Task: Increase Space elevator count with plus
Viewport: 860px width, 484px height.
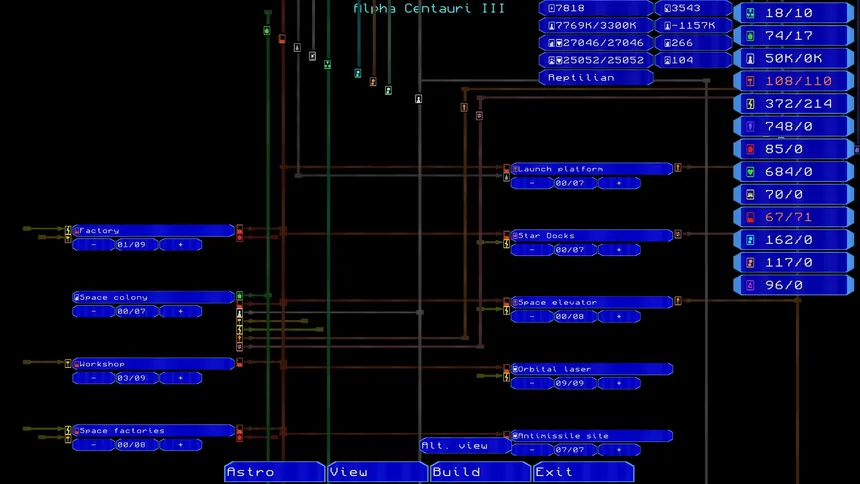Action: coord(619,317)
